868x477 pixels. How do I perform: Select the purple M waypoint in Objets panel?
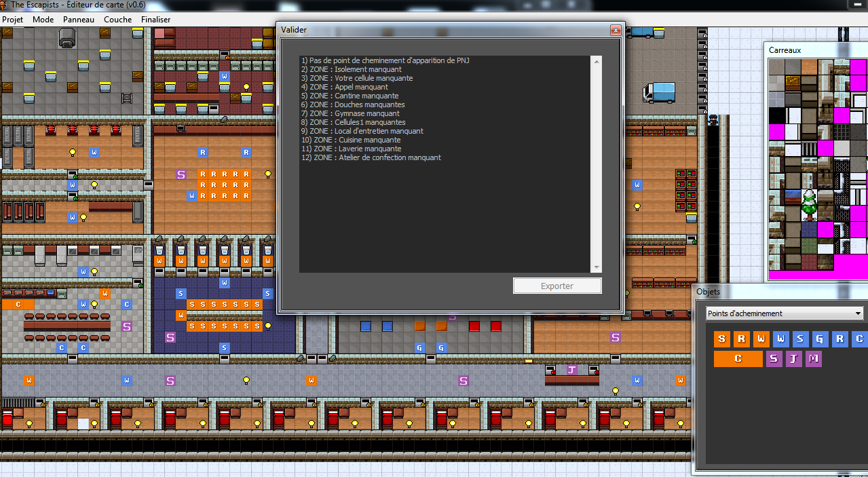click(x=813, y=358)
